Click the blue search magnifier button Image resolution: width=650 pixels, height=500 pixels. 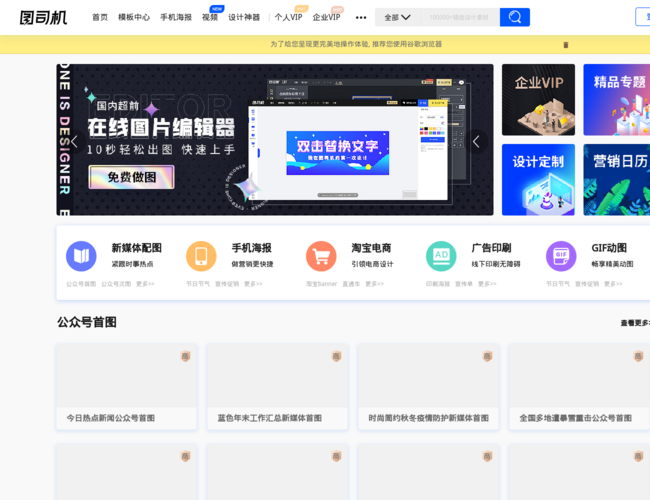(514, 17)
